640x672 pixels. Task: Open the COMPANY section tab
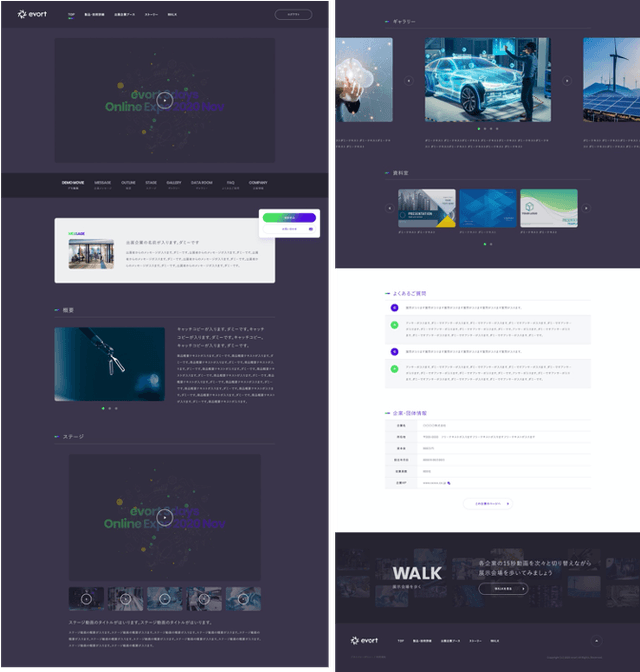258,184
